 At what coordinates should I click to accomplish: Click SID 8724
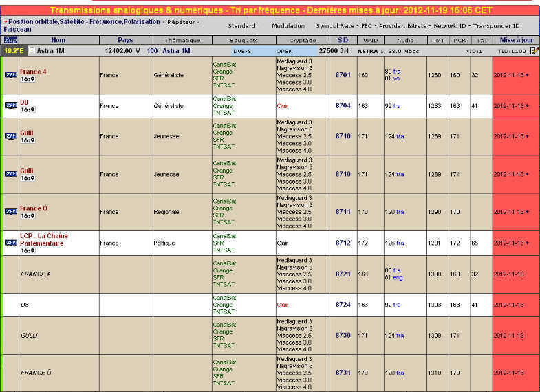[343, 305]
